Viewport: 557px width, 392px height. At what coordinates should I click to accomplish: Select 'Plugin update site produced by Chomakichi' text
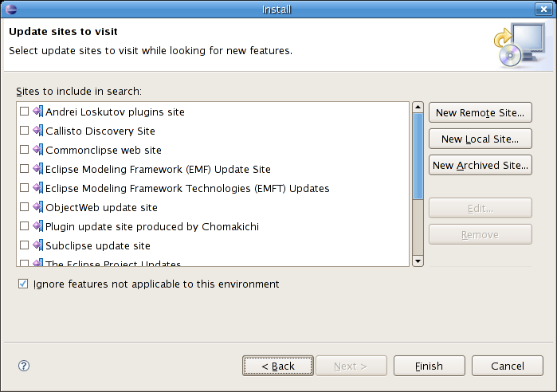pos(152,227)
